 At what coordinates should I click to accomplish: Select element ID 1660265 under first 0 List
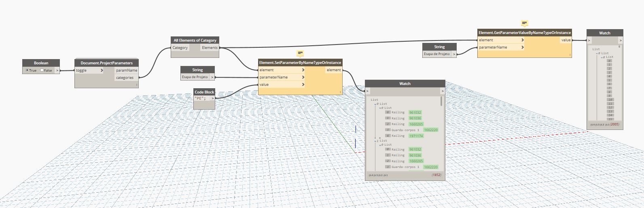pos(416,124)
